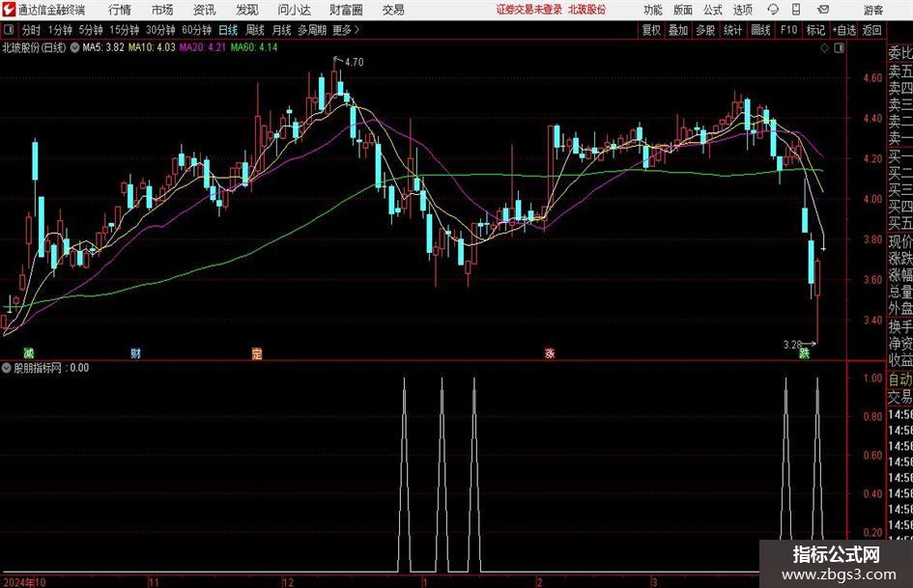The image size is (913, 588).
Task: Click the 游客 guest account label
Action: point(873,10)
